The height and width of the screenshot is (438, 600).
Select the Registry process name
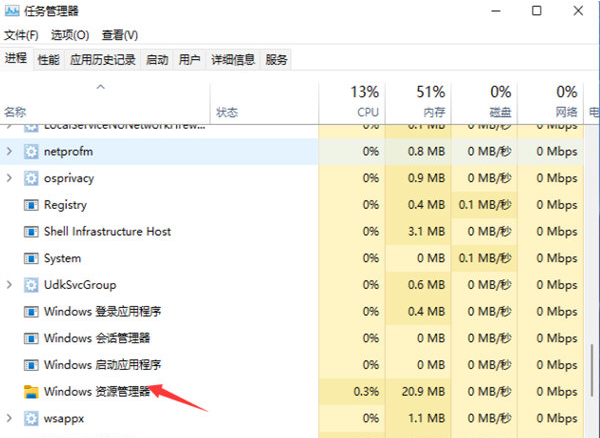tap(65, 205)
